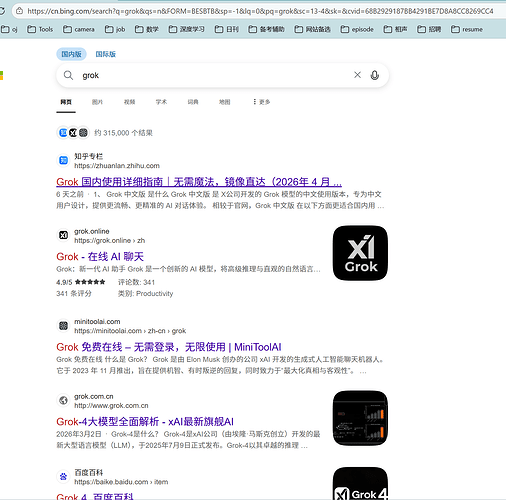
Task: Click the minitoolai.com site name
Action: click(97, 321)
